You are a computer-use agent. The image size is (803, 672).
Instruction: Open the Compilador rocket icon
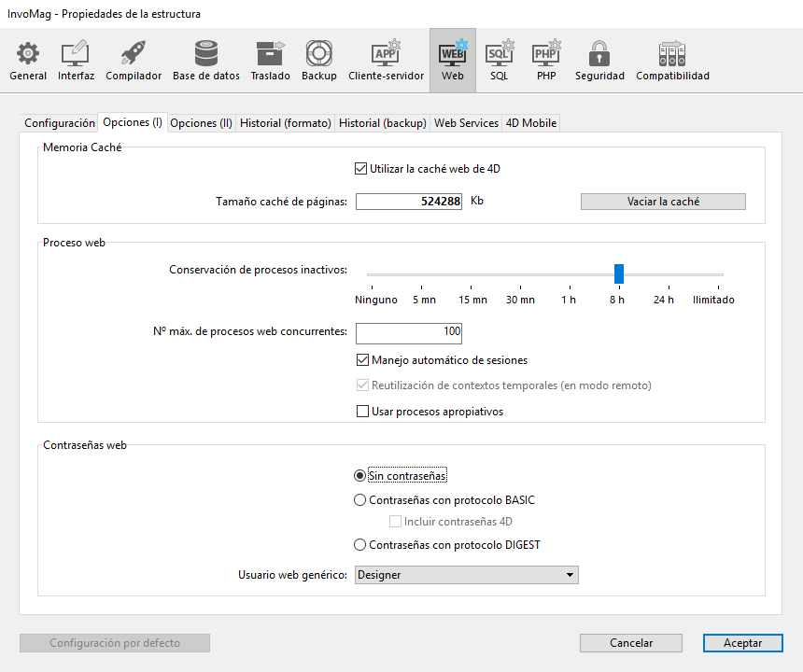click(x=134, y=61)
